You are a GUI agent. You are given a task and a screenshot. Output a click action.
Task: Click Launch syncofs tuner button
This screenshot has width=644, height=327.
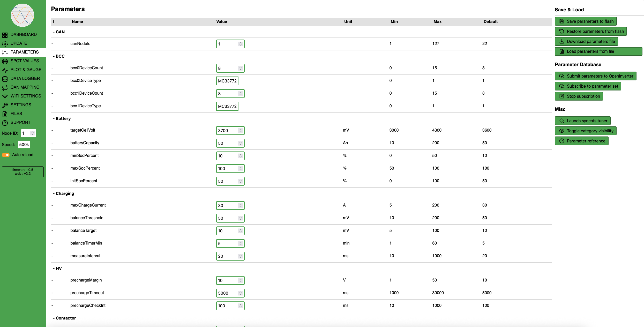[583, 121]
